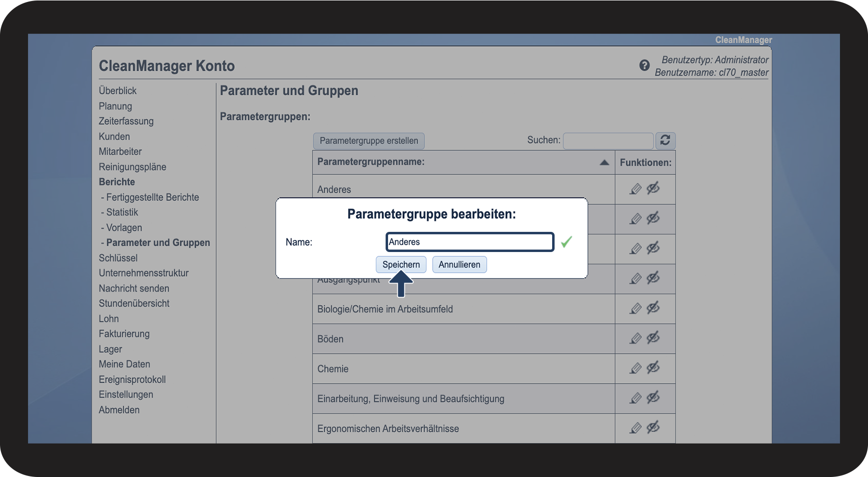Hide the Ausgangspunkt row eye icon

tap(653, 278)
